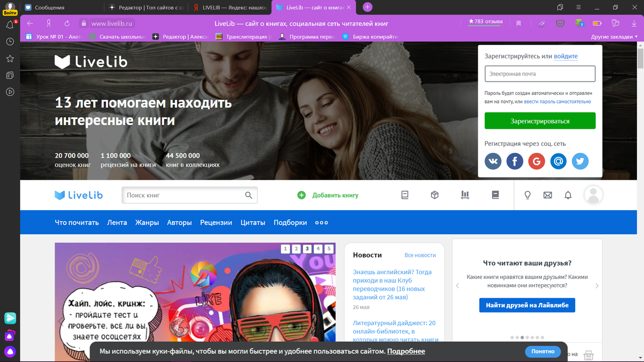The height and width of the screenshot is (362, 644).
Task: Open the bookshelf chart icon in header
Action: [x=465, y=195]
